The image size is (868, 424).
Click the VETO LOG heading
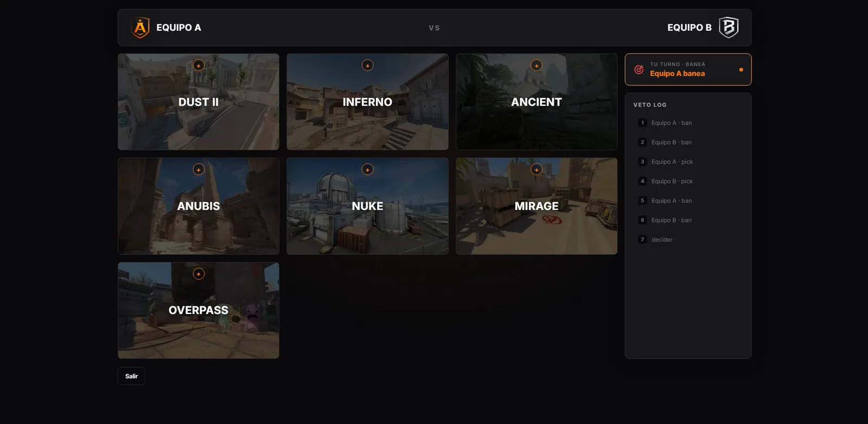click(650, 105)
